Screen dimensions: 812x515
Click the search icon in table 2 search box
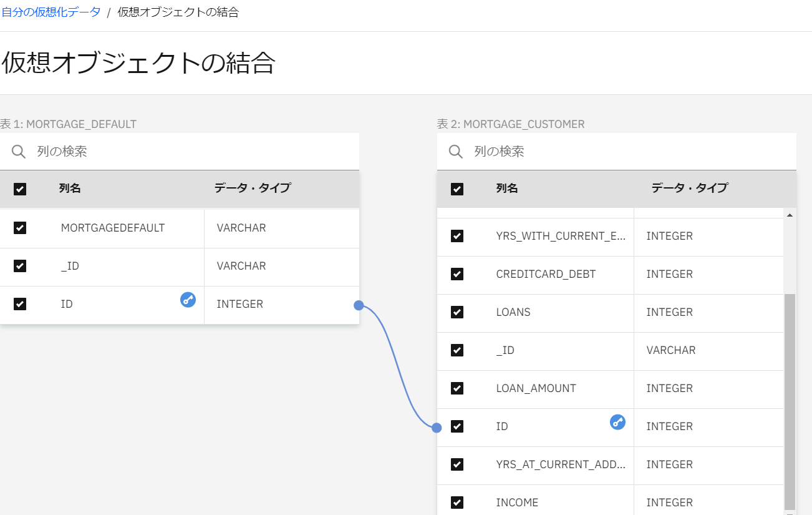[456, 152]
